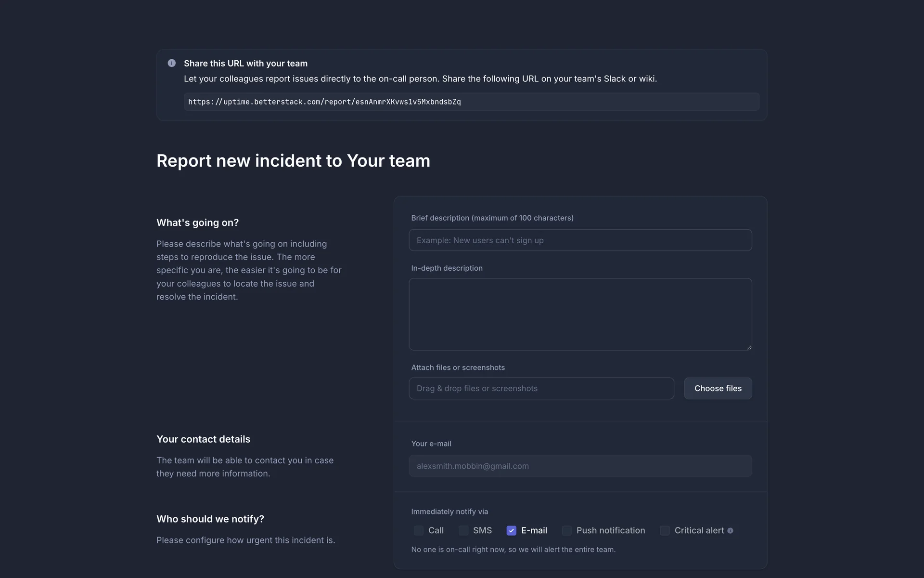
Task: Toggle the Critical alert checkbox
Action: pos(665,530)
